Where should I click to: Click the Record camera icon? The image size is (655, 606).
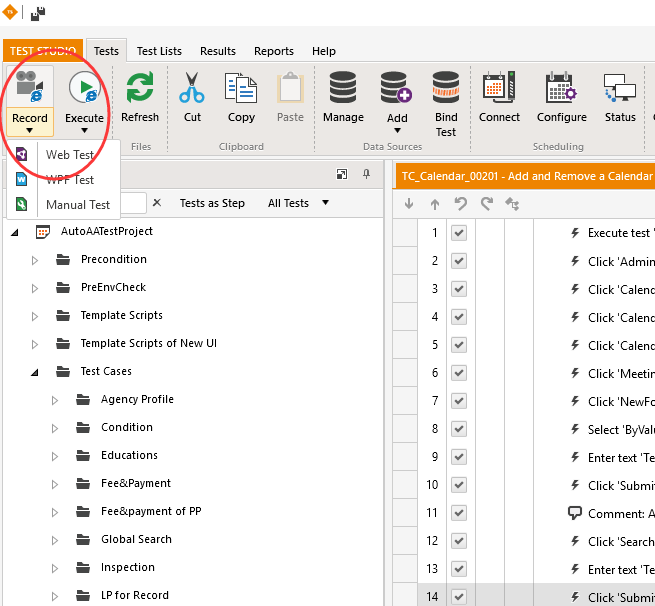(x=29, y=87)
